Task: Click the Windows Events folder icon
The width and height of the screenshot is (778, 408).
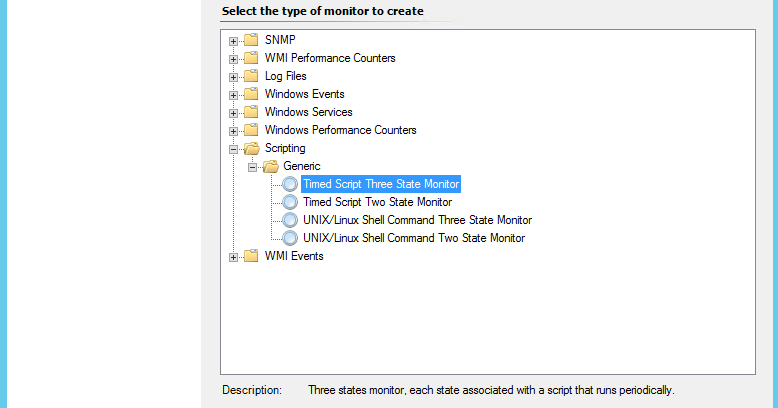Action: 252,93
